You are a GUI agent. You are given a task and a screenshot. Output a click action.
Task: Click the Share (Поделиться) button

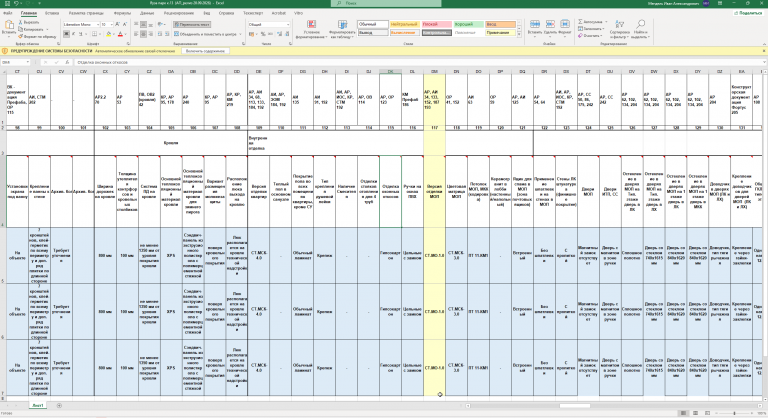[748, 13]
